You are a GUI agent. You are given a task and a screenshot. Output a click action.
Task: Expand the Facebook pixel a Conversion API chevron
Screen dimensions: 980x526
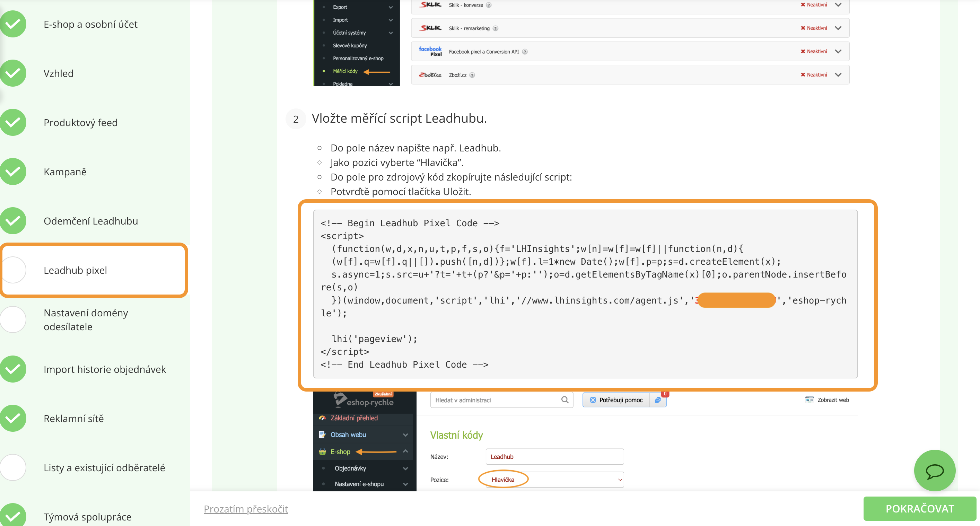(x=838, y=51)
